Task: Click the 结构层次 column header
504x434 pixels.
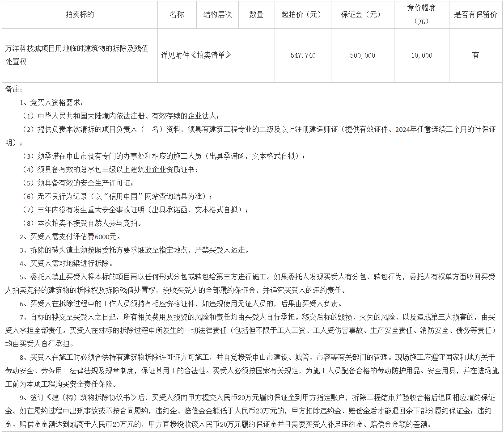Action: 217,14
